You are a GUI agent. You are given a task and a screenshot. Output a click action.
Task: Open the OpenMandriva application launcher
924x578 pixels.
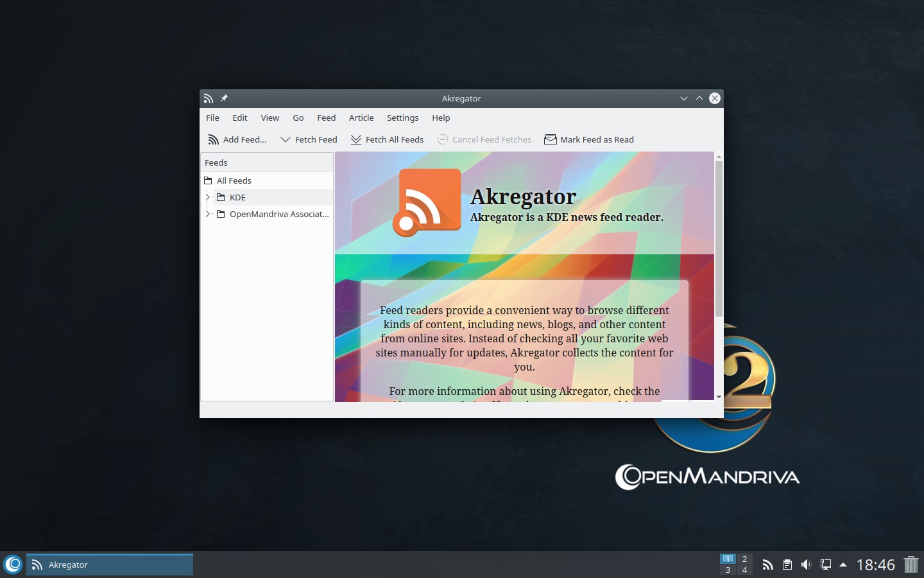(13, 565)
